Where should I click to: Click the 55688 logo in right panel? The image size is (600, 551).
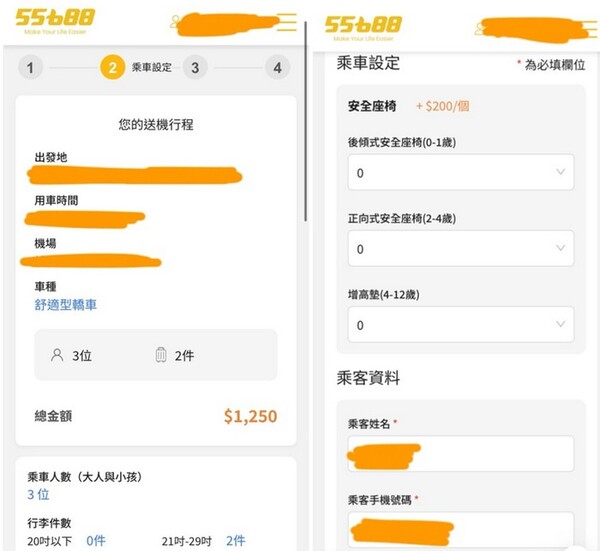(363, 28)
